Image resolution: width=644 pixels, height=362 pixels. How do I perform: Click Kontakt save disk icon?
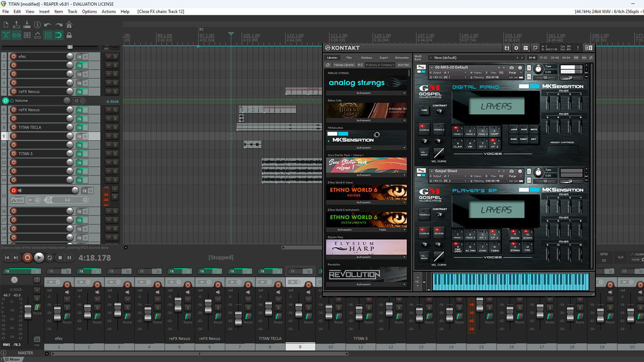(x=507, y=48)
